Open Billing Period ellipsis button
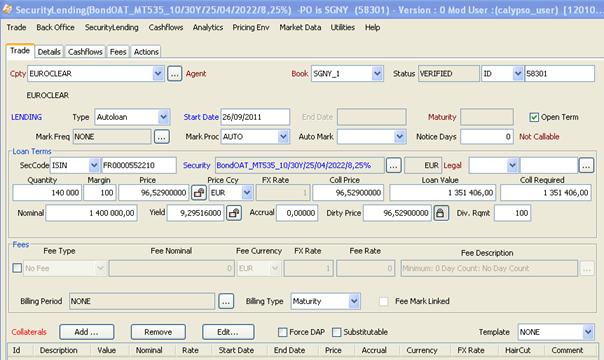This screenshot has height=360, width=604. pos(226,301)
